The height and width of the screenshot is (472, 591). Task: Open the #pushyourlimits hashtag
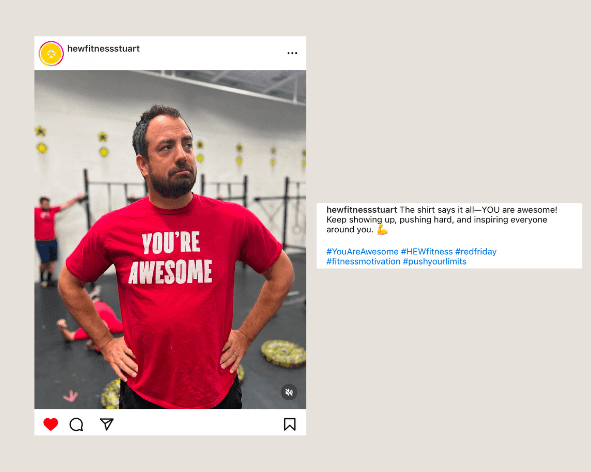[x=434, y=261]
